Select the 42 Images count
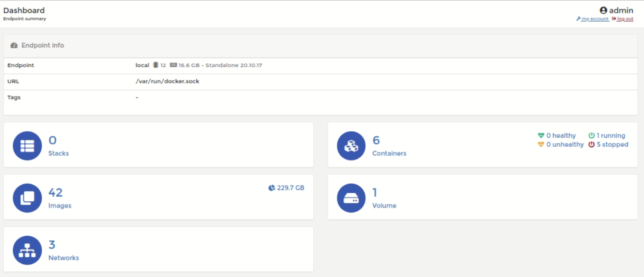The height and width of the screenshot is (277, 644). (55, 192)
